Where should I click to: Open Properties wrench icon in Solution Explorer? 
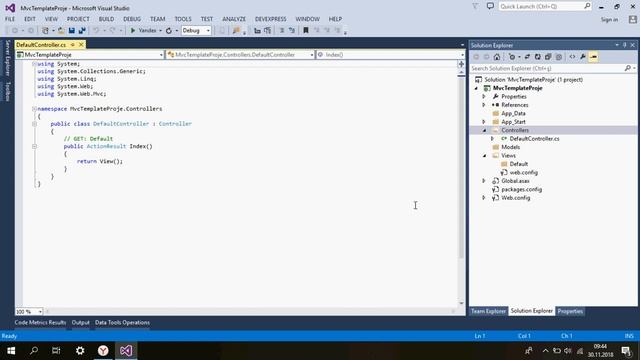pos(583,57)
